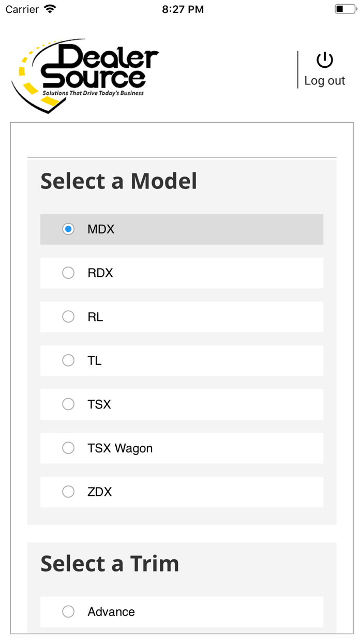Choose the TSX Wagon radio button

pyautogui.click(x=68, y=448)
